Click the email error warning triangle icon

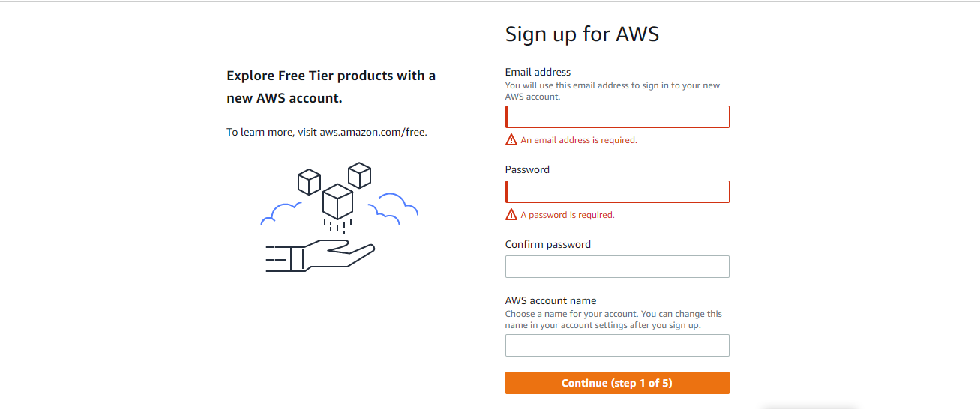coord(511,139)
